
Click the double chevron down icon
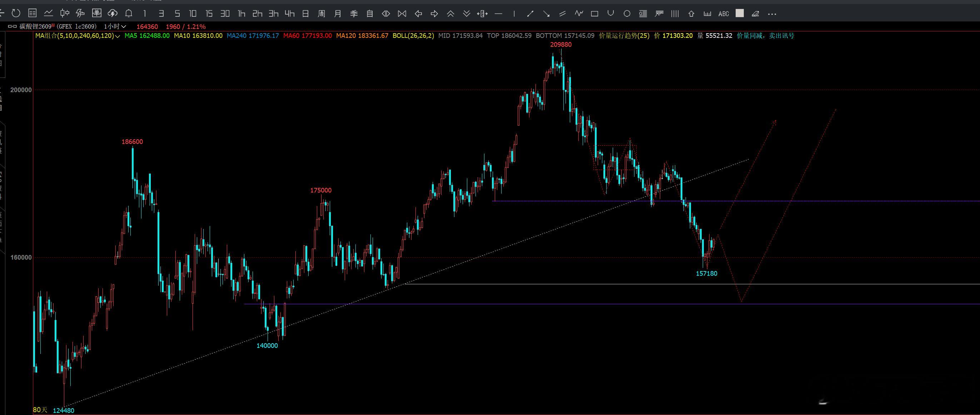(x=466, y=14)
